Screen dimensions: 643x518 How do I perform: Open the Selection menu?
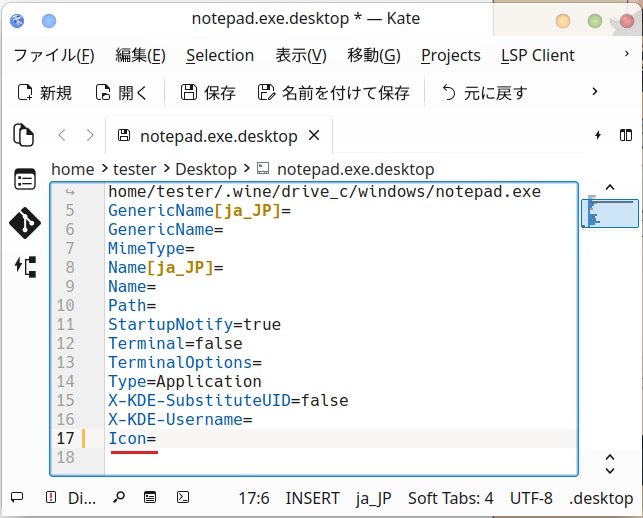coord(219,55)
